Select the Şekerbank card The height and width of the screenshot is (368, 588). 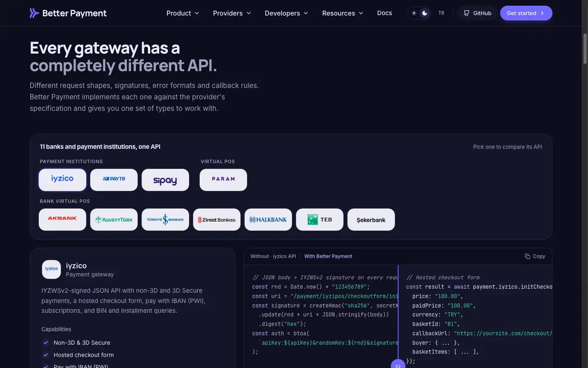(x=371, y=220)
